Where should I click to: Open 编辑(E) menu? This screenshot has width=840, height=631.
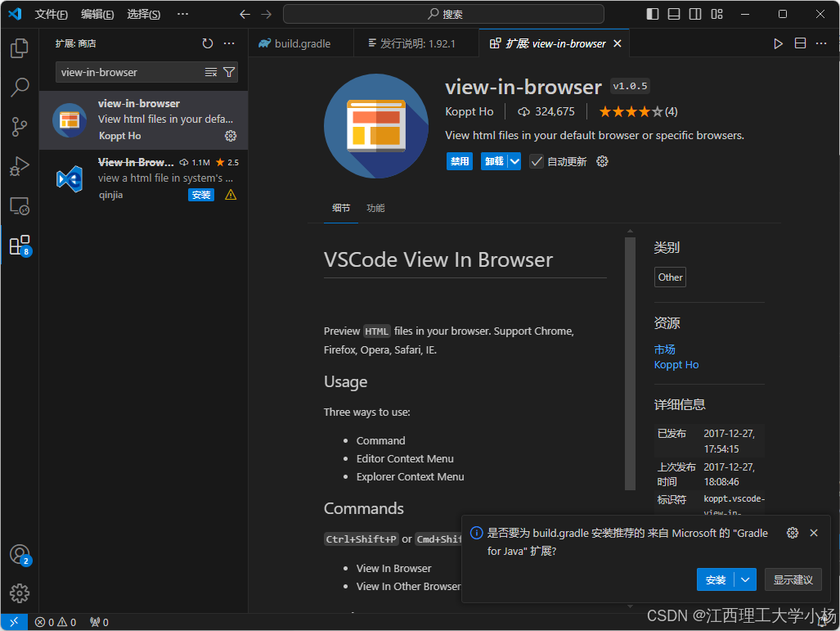pyautogui.click(x=97, y=15)
